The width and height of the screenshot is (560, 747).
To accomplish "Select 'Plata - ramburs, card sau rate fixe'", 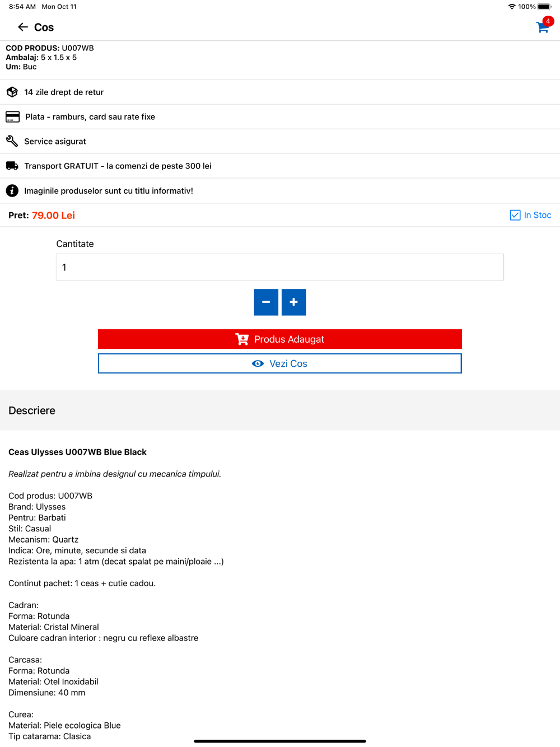I will point(90,116).
